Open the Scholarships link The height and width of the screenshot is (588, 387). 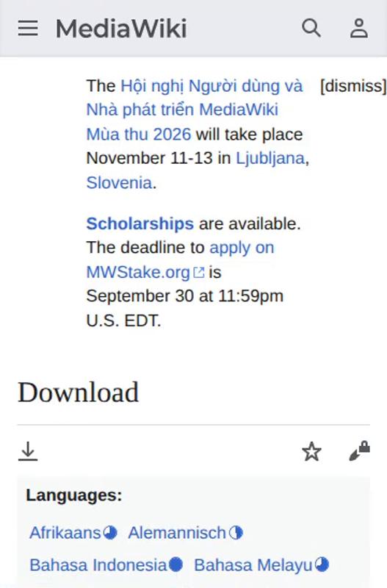(140, 223)
